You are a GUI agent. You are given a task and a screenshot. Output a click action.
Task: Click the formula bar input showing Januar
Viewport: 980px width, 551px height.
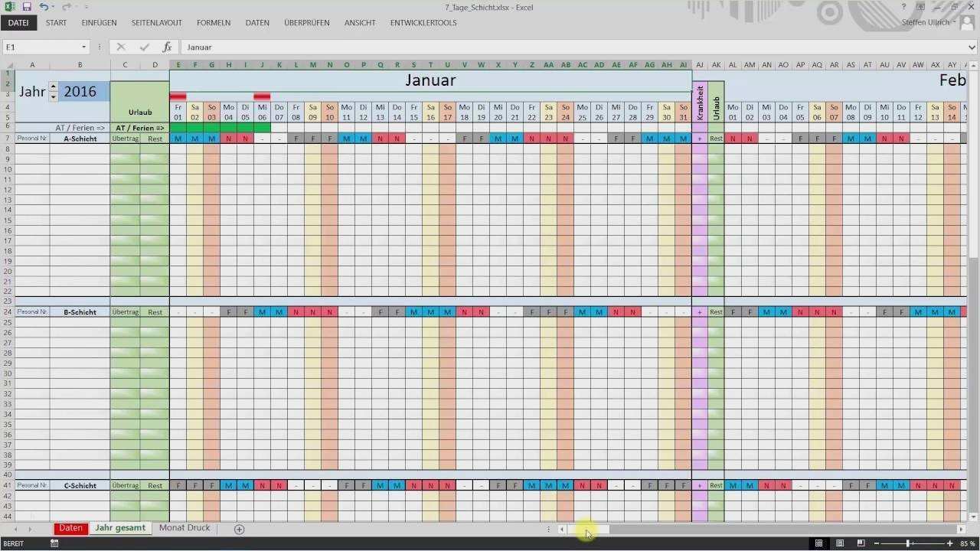coord(536,47)
